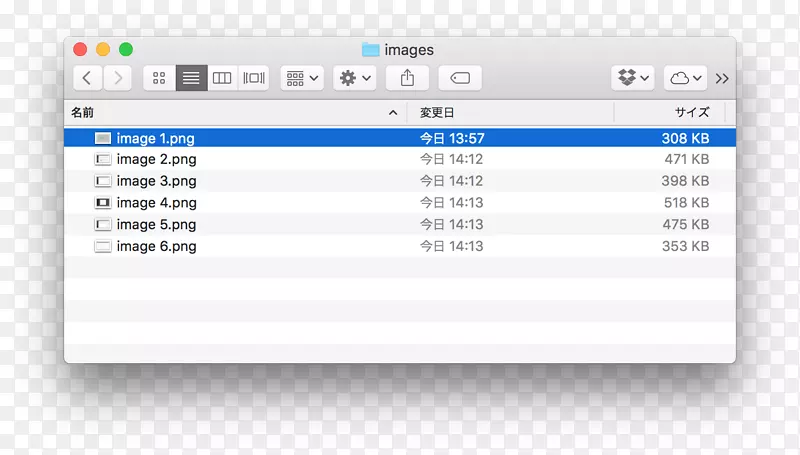The image size is (800, 455).
Task: Click the share button
Action: [407, 78]
